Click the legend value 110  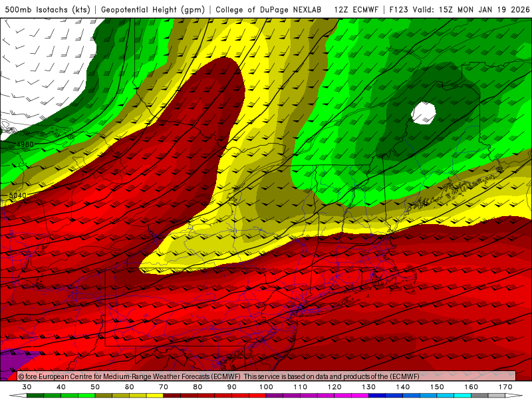click(301, 387)
